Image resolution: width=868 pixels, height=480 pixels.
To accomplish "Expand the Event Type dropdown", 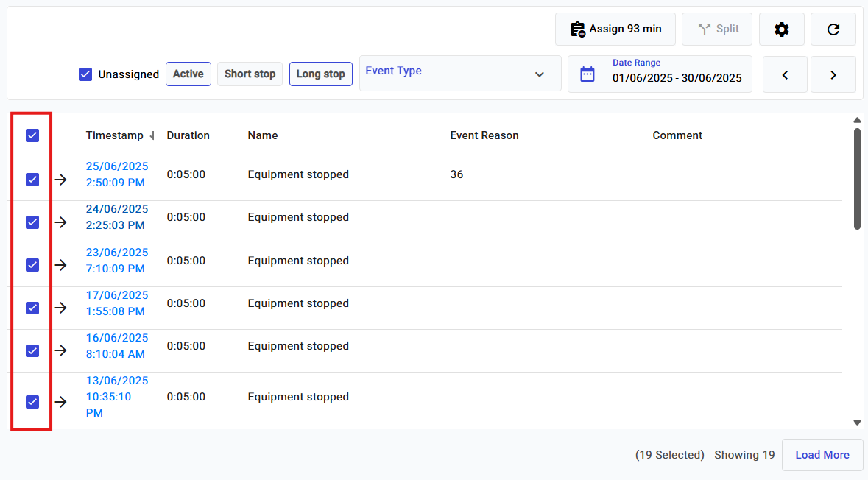I will tap(460, 74).
